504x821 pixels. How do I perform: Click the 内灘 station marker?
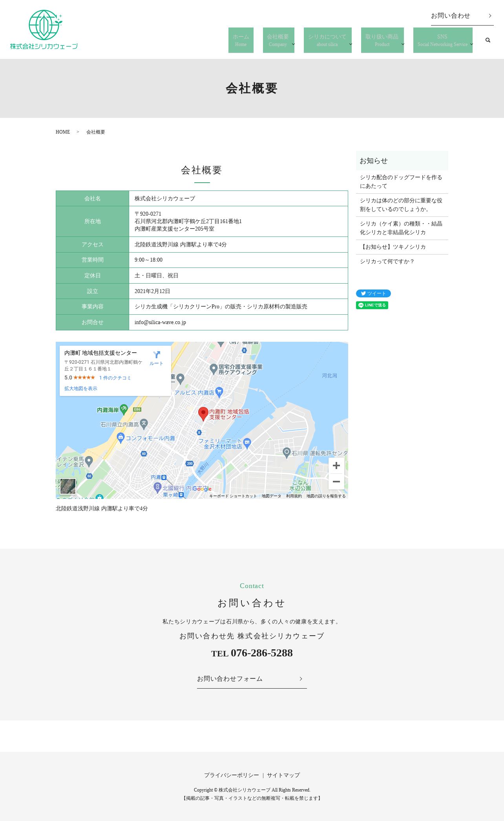[164, 477]
